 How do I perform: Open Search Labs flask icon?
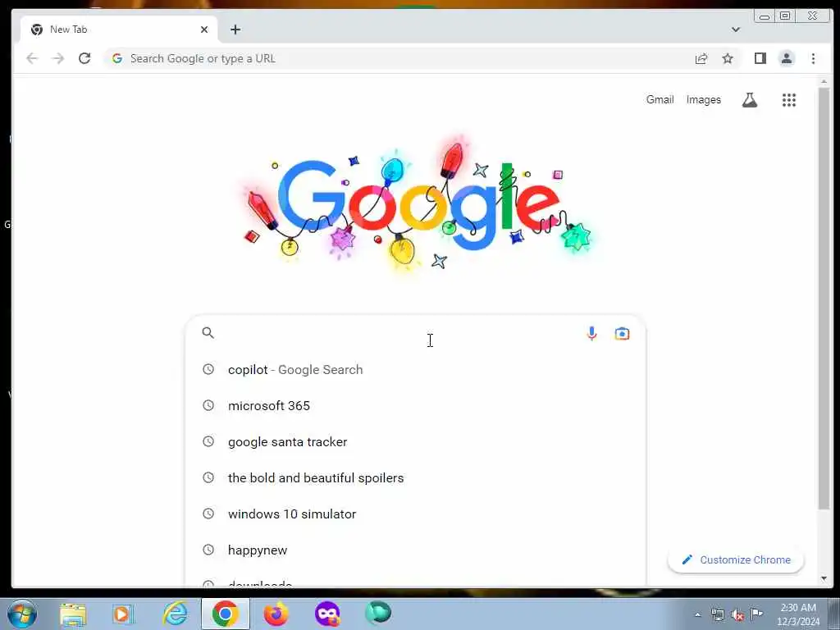pyautogui.click(x=750, y=99)
